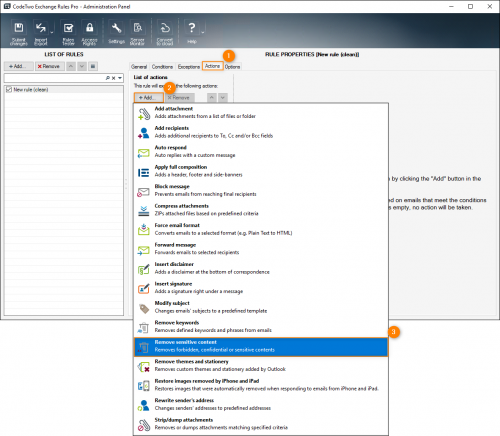
Task: Choose Restore images removed by iPhone and iPad
Action: coord(261,385)
